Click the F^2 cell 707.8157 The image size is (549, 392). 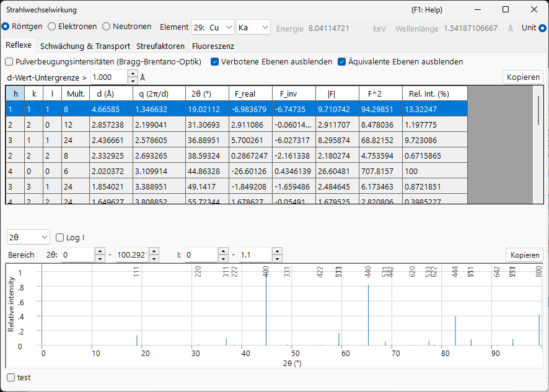[380, 171]
